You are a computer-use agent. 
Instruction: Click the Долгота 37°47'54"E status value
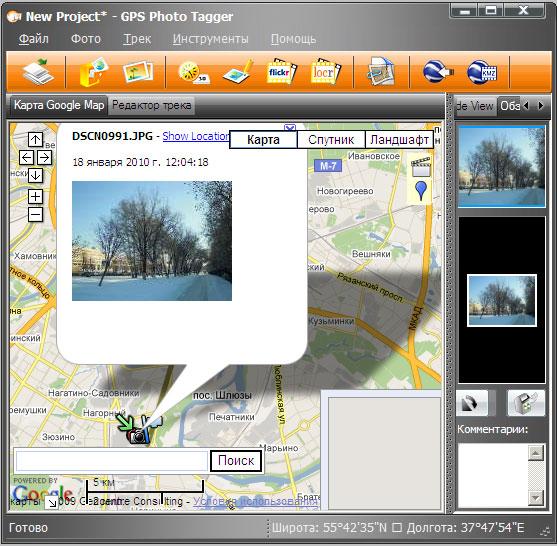[x=465, y=528]
